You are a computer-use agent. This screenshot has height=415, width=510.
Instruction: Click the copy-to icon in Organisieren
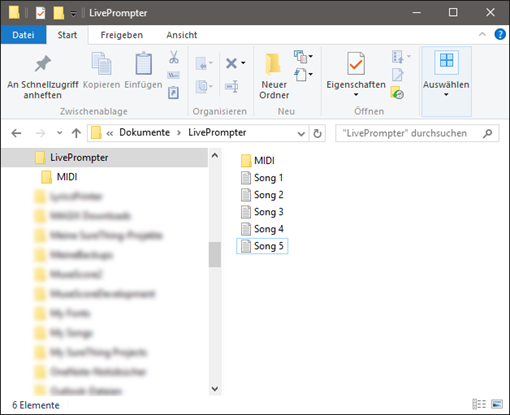tap(201, 87)
